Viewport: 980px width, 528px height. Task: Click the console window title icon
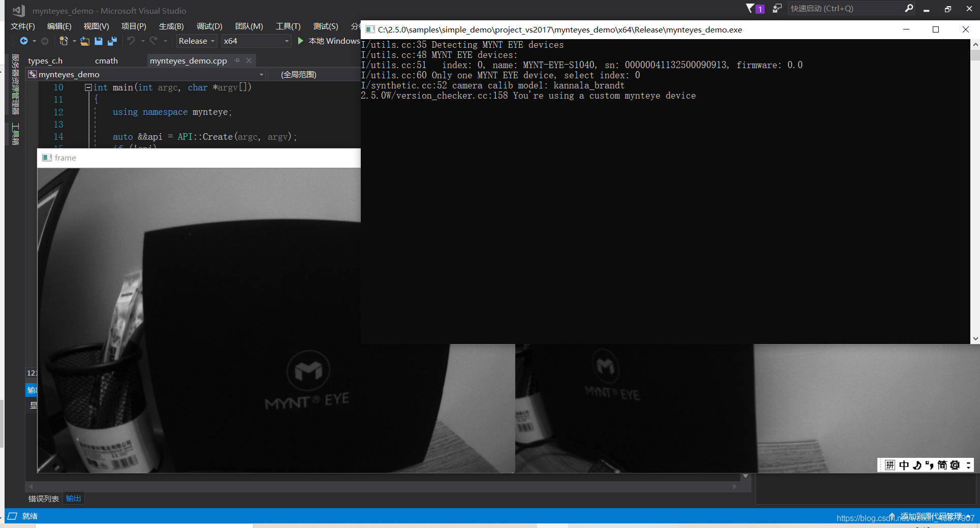[370, 29]
